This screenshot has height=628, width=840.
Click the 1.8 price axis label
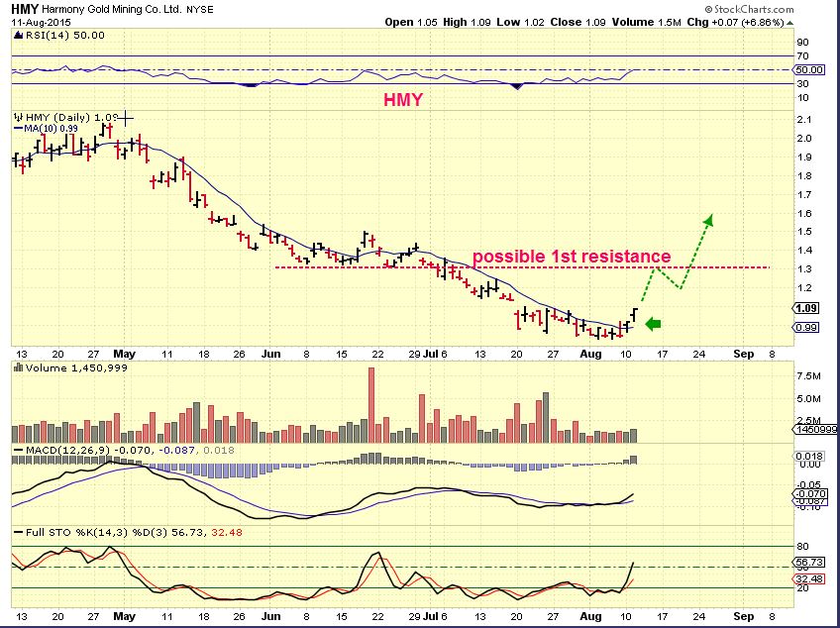point(804,175)
